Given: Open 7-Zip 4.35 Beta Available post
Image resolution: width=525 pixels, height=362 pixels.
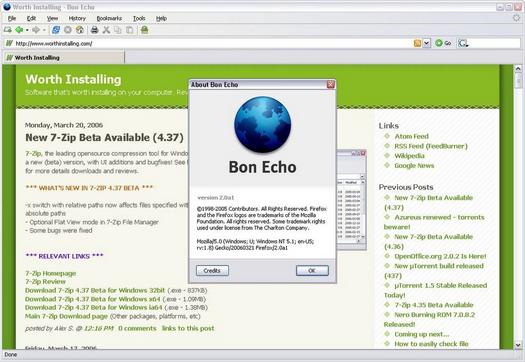Looking at the screenshot, I should (x=434, y=305).
